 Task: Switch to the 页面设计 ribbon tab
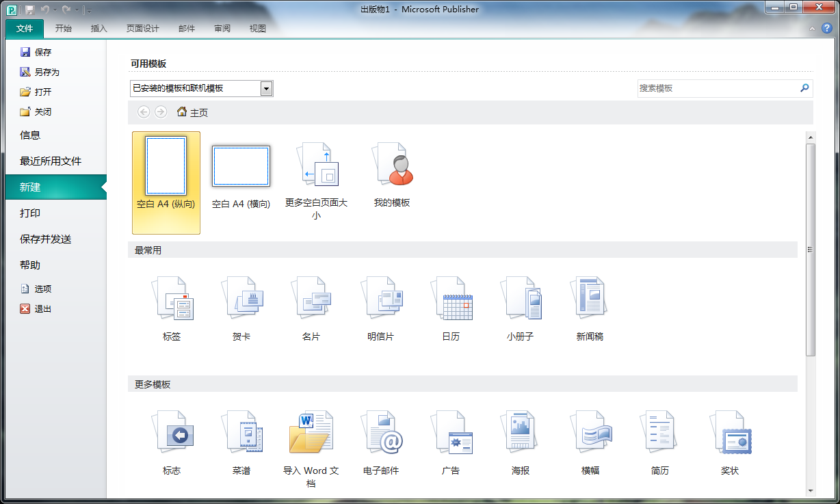click(x=142, y=29)
